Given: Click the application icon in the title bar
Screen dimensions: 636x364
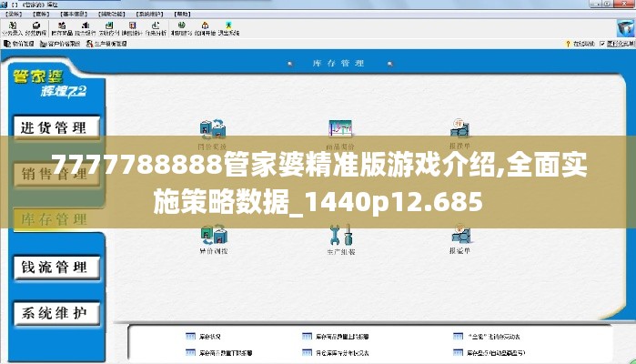Looking at the screenshot, I should point(4,5).
